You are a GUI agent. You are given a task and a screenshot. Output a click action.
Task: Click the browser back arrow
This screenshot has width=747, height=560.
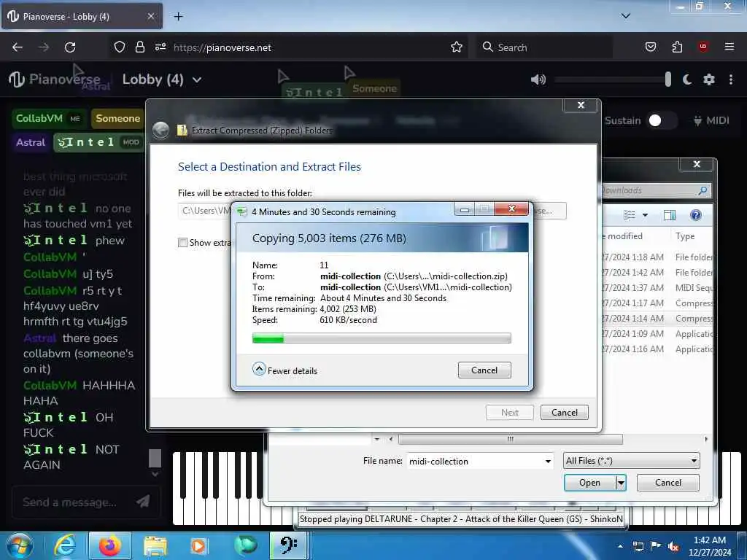click(18, 47)
